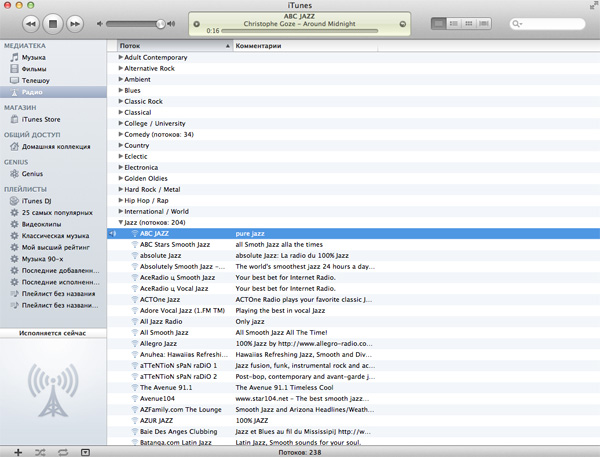600x457 pixels.
Task: Open Фильмы library in sidebar
Action: click(x=34, y=69)
